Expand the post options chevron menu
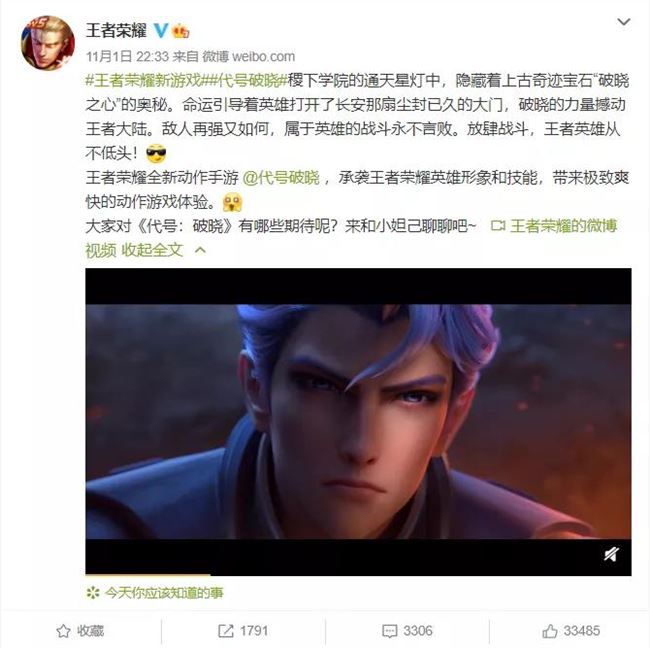The height and width of the screenshot is (648, 650). [623, 22]
